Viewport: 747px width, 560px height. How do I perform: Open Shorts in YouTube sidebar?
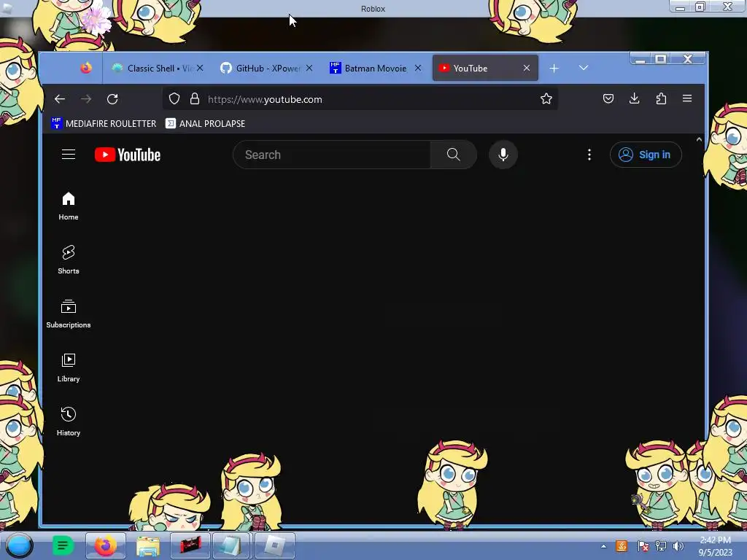coord(69,260)
